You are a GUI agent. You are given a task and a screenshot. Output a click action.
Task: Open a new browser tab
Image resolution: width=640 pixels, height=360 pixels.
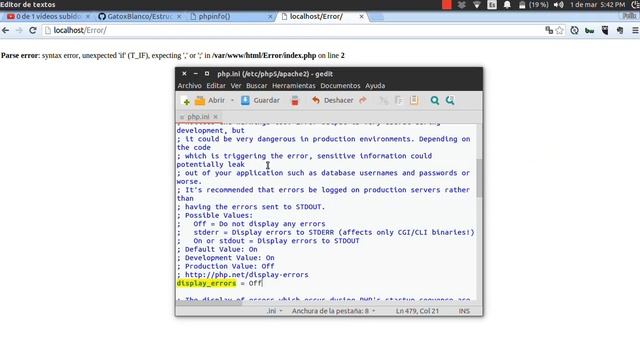[376, 17]
